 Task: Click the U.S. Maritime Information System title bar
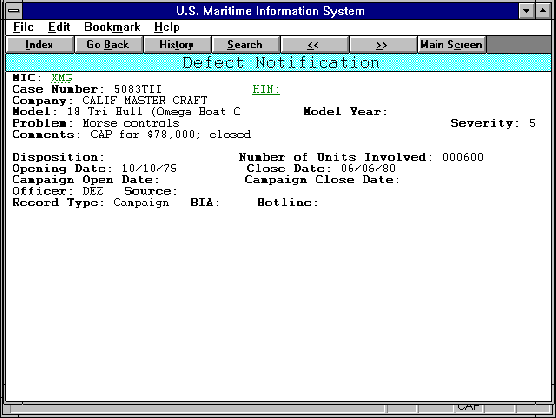pos(271,11)
